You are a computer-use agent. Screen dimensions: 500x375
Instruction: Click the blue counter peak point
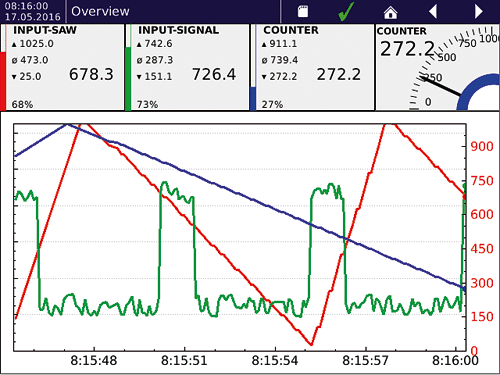coord(67,125)
